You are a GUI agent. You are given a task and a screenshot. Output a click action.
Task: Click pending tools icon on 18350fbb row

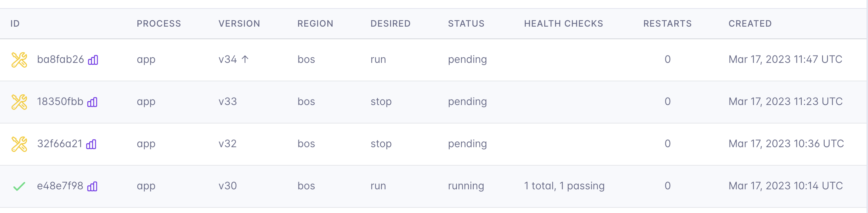pyautogui.click(x=19, y=102)
